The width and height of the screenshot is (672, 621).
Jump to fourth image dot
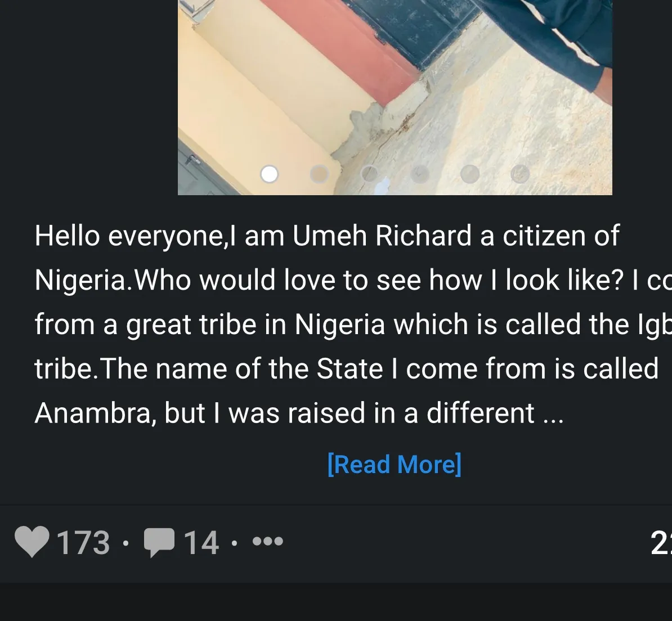click(419, 174)
